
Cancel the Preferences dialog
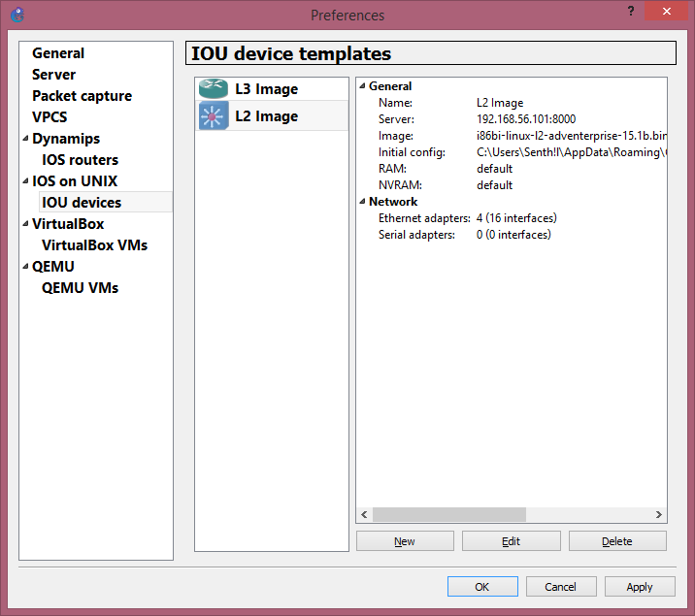pyautogui.click(x=561, y=587)
